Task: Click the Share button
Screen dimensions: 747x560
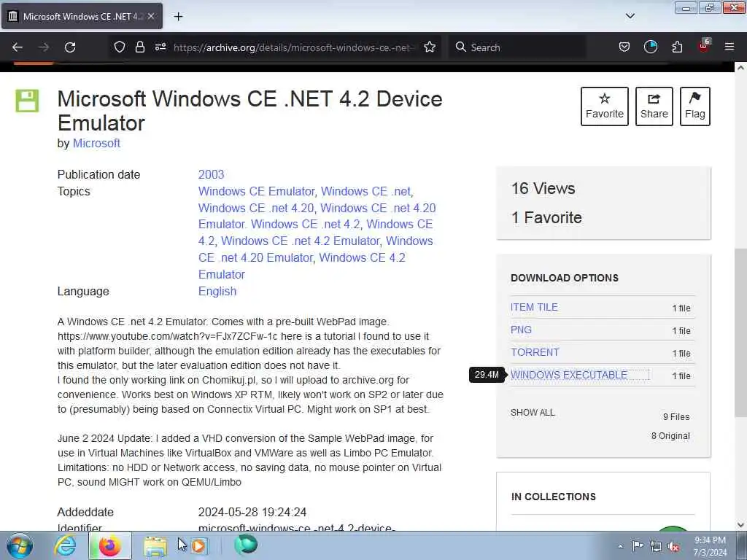Action: (x=654, y=106)
